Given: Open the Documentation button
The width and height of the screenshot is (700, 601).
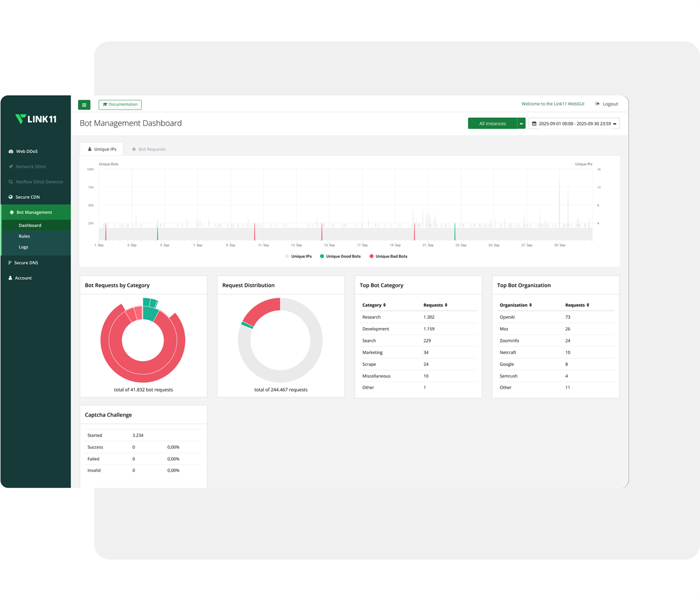Looking at the screenshot, I should (120, 105).
